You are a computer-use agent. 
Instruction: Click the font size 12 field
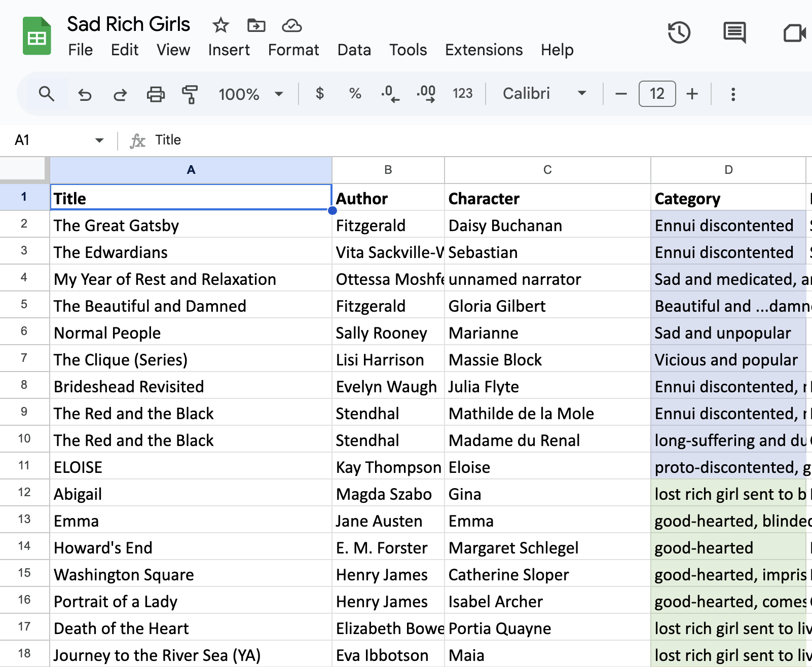(x=657, y=94)
